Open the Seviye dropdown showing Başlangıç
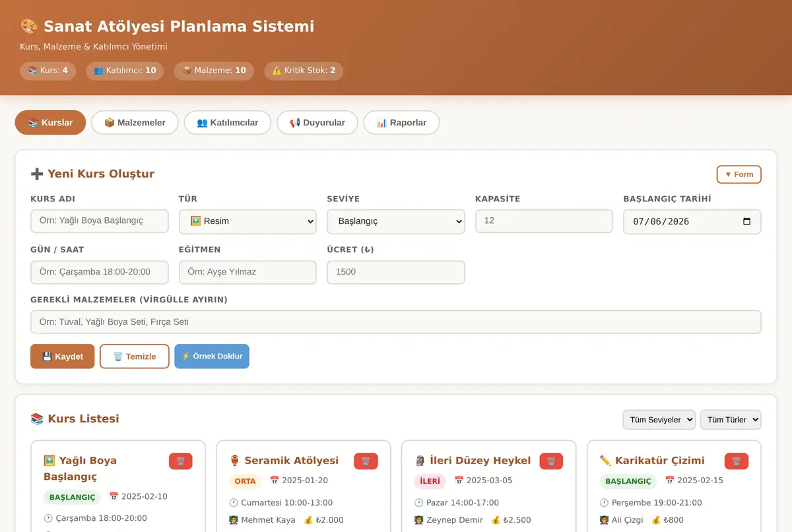792x532 pixels. pyautogui.click(x=396, y=222)
